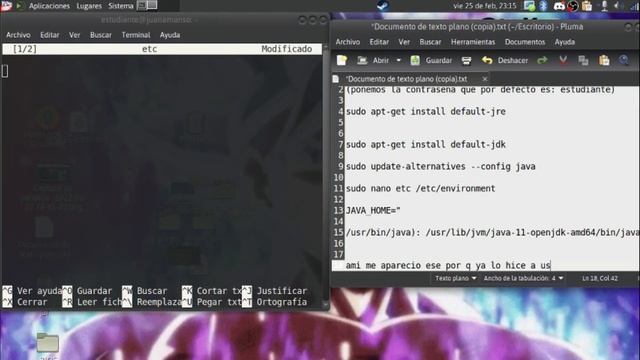Viewport: 640px width, 360px height.
Task: Click line 11 sudo nano etc /etc/environment
Action: click(x=420, y=189)
